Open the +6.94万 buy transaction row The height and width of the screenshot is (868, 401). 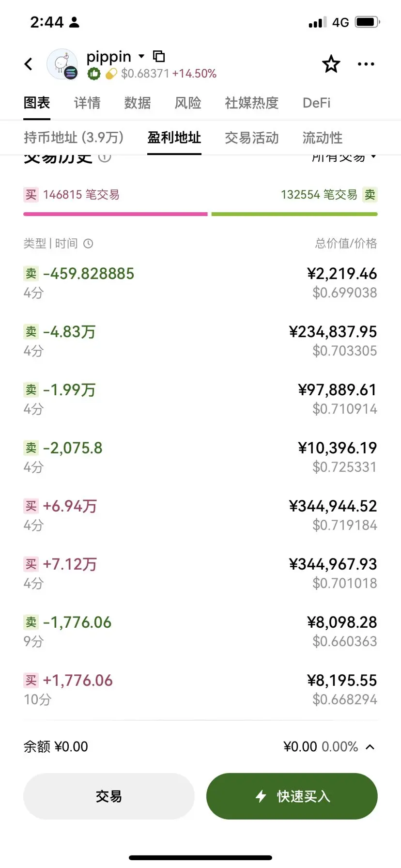pyautogui.click(x=200, y=515)
